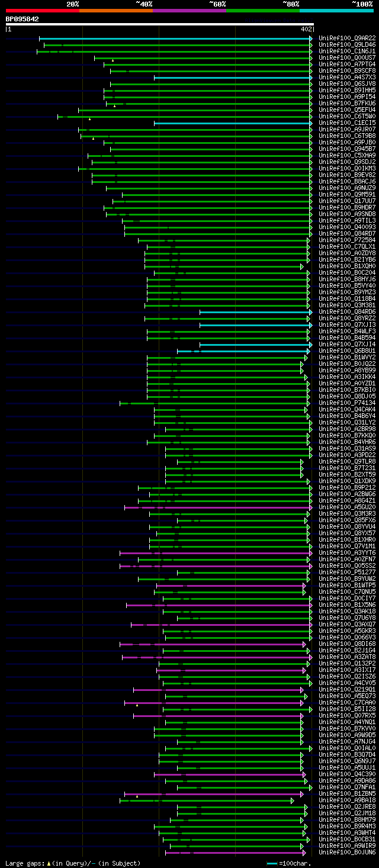Select the UniRef100_B0JQ22 label

click(x=347, y=364)
